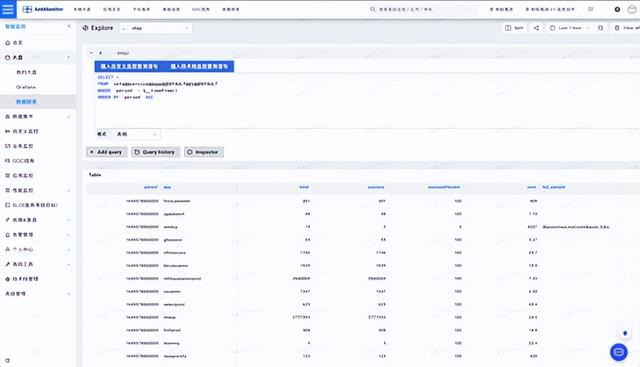Open the Inspector panel
The height and width of the screenshot is (367, 640).
click(x=204, y=152)
